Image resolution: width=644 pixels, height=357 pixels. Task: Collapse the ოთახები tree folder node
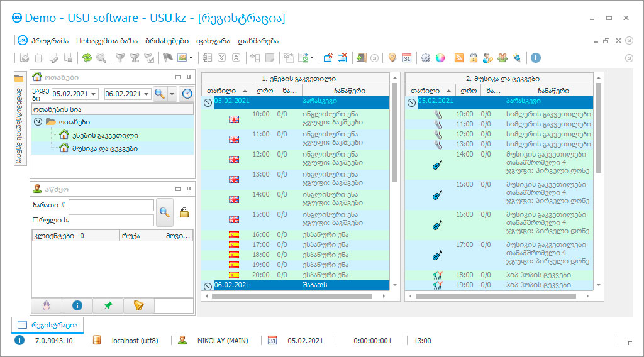(x=38, y=122)
